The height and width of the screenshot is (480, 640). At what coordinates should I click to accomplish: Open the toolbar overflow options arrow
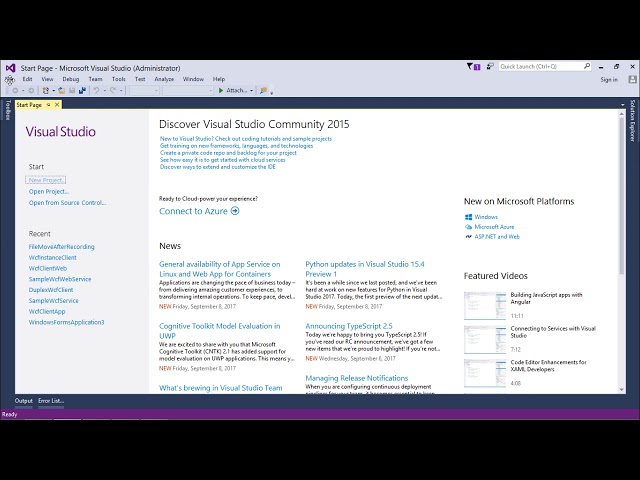coord(271,92)
